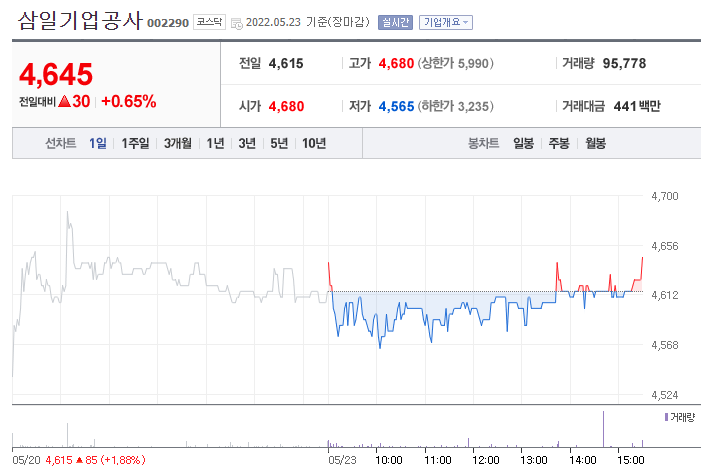Switch to the 3개월 chart range

pyautogui.click(x=177, y=143)
